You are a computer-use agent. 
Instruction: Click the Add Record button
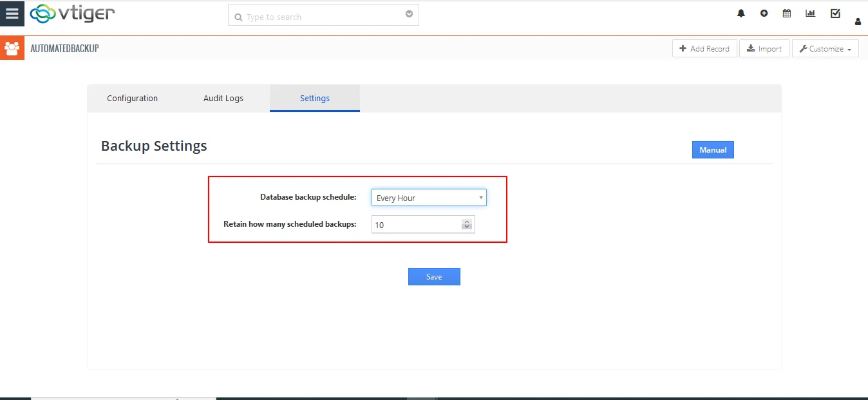tap(704, 49)
